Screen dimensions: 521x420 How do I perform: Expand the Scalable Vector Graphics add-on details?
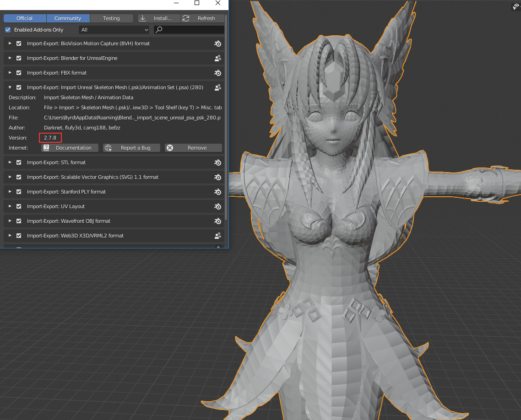[10, 177]
